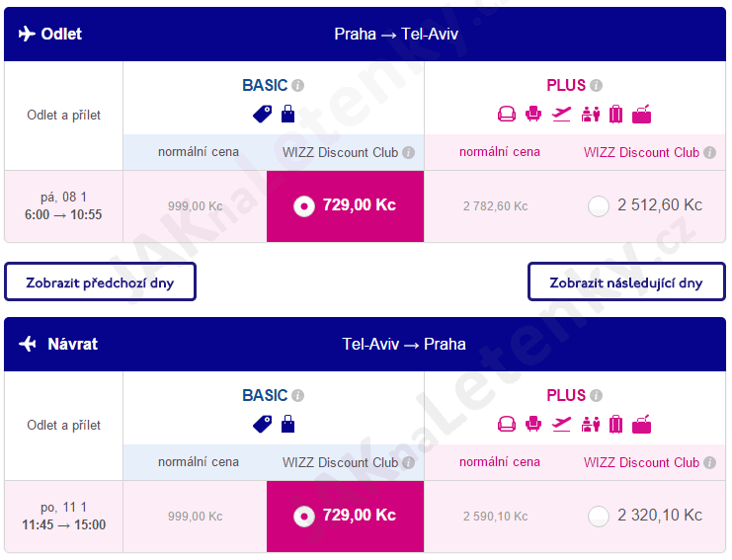Click the info icon beside outbound PLUS
Screen dimensions: 732x560
[x=596, y=85]
